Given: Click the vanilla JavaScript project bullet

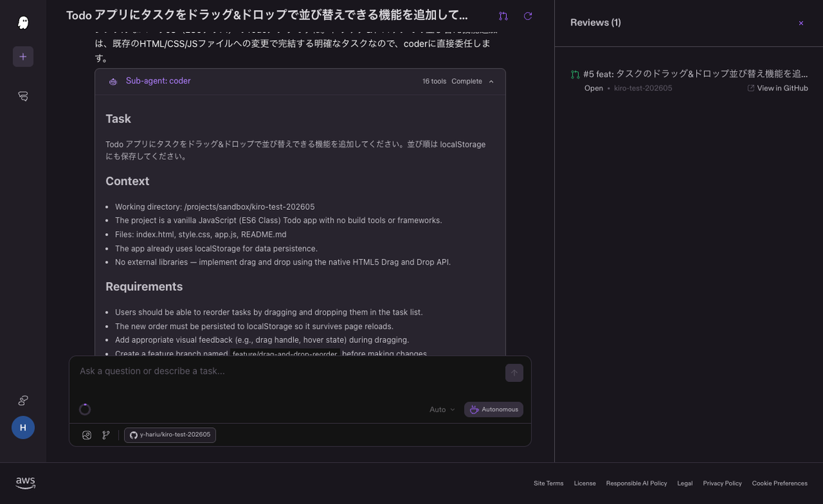Looking at the screenshot, I should point(278,220).
